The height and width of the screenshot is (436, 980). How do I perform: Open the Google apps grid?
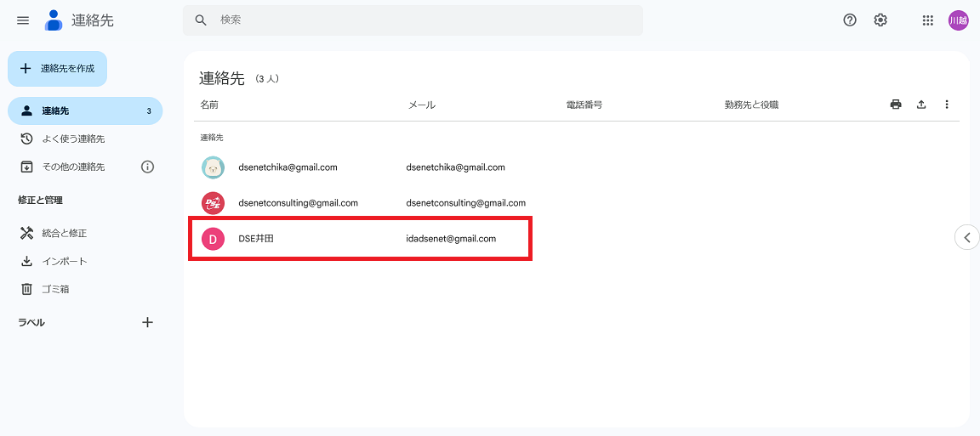(x=928, y=20)
